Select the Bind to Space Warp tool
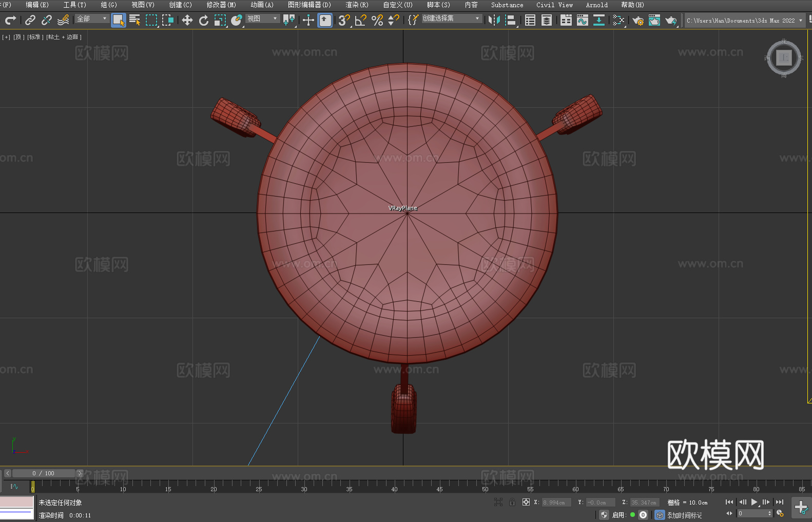This screenshot has width=812, height=522. [63, 20]
